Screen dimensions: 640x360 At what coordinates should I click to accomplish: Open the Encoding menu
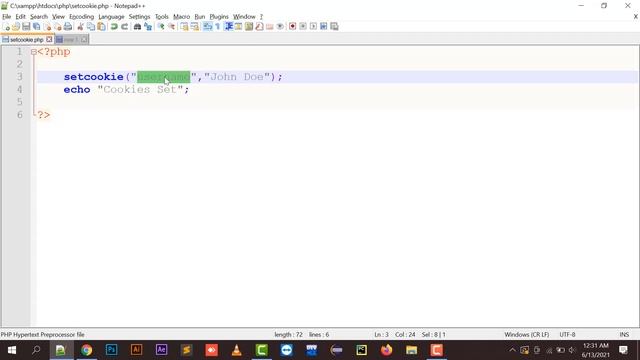(81, 17)
